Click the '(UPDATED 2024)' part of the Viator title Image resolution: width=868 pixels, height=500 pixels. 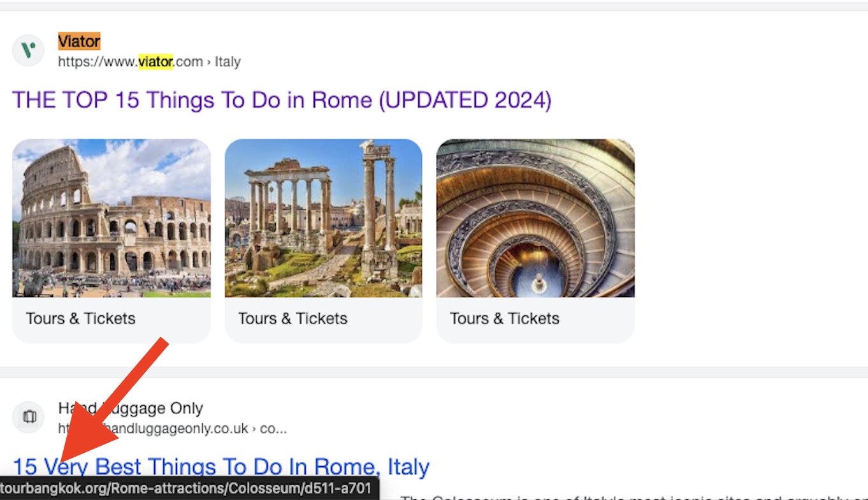click(x=465, y=100)
